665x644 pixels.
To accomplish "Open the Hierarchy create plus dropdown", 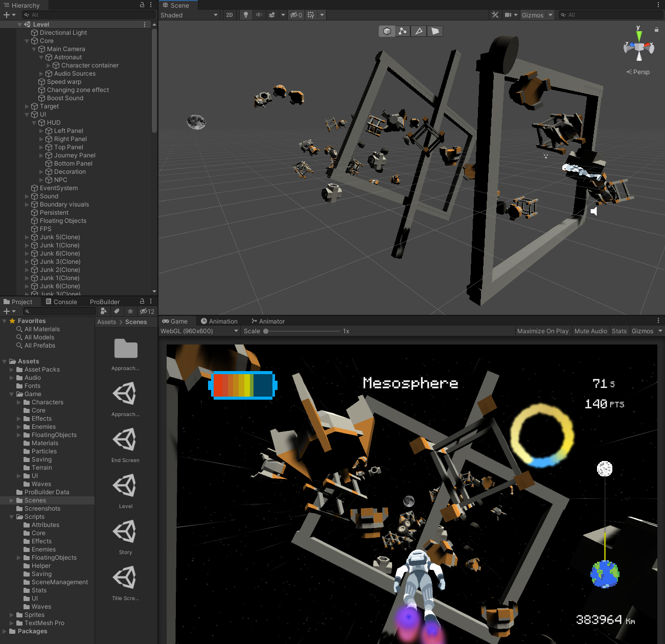I will tap(10, 15).
